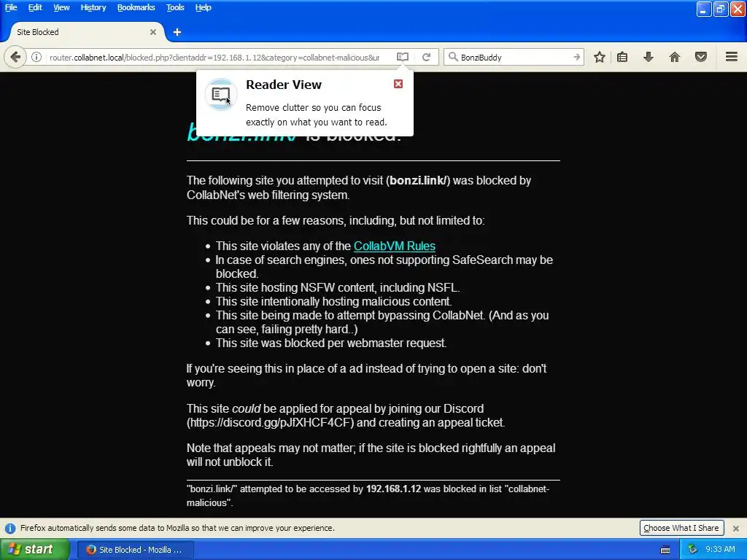Click the Reader View illustration icon in the popup

pos(220,94)
